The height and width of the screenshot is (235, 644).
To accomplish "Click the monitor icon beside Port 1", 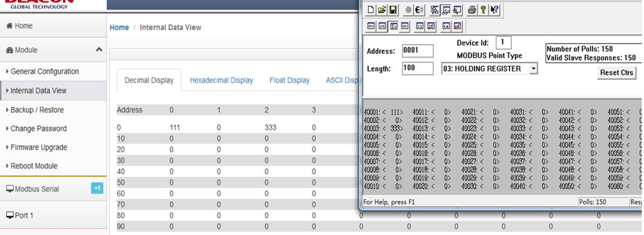I will pos(9,215).
